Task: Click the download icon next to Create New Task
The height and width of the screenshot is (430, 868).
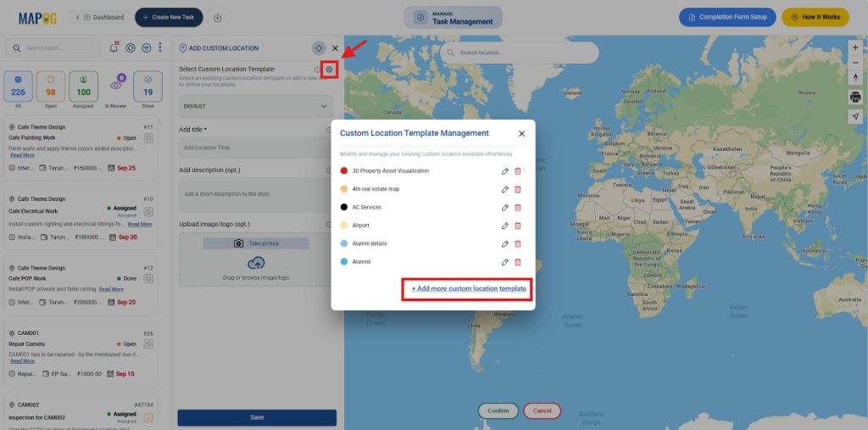Action: pos(218,17)
